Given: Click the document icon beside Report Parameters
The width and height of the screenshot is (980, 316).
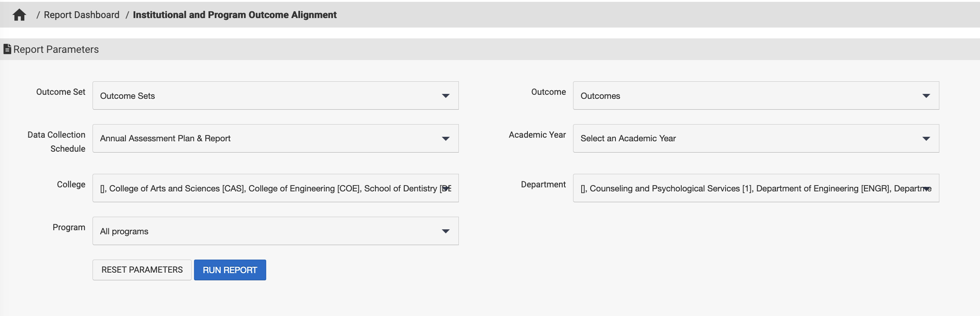Looking at the screenshot, I should 7,49.
